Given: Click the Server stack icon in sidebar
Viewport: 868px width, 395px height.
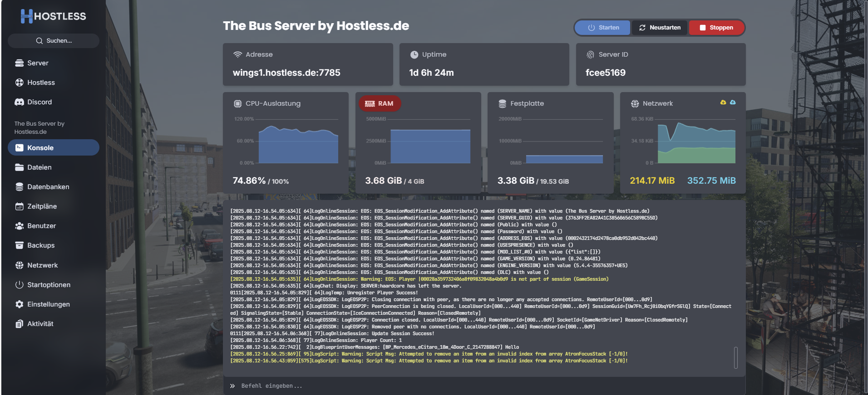Looking at the screenshot, I should [x=20, y=63].
